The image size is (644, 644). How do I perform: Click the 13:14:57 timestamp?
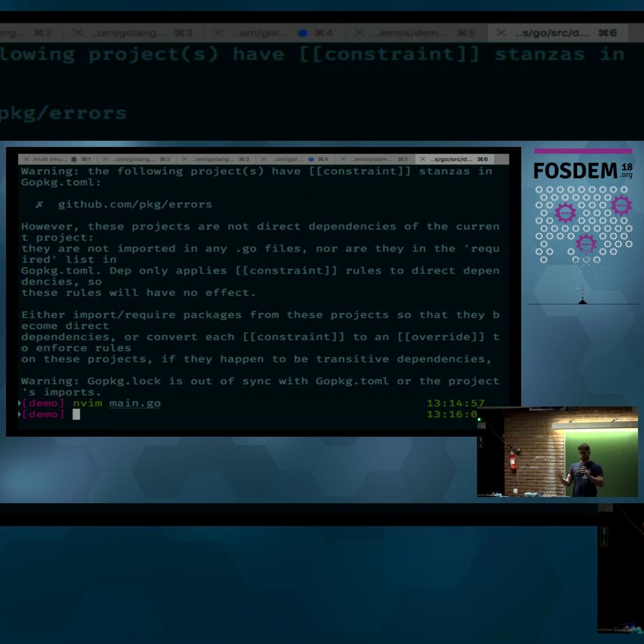pyautogui.click(x=455, y=403)
